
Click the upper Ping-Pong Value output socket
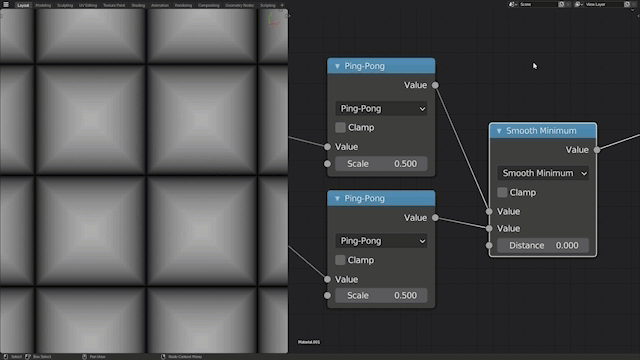point(435,85)
